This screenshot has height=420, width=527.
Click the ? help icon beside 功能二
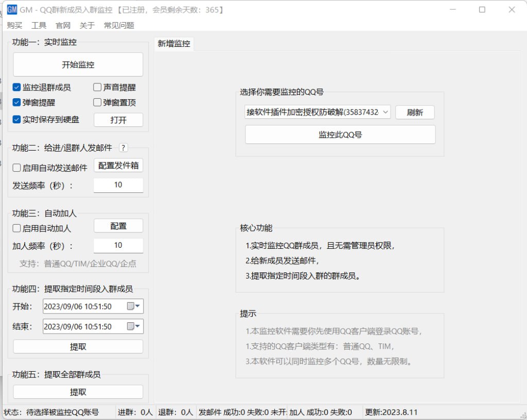click(123, 148)
